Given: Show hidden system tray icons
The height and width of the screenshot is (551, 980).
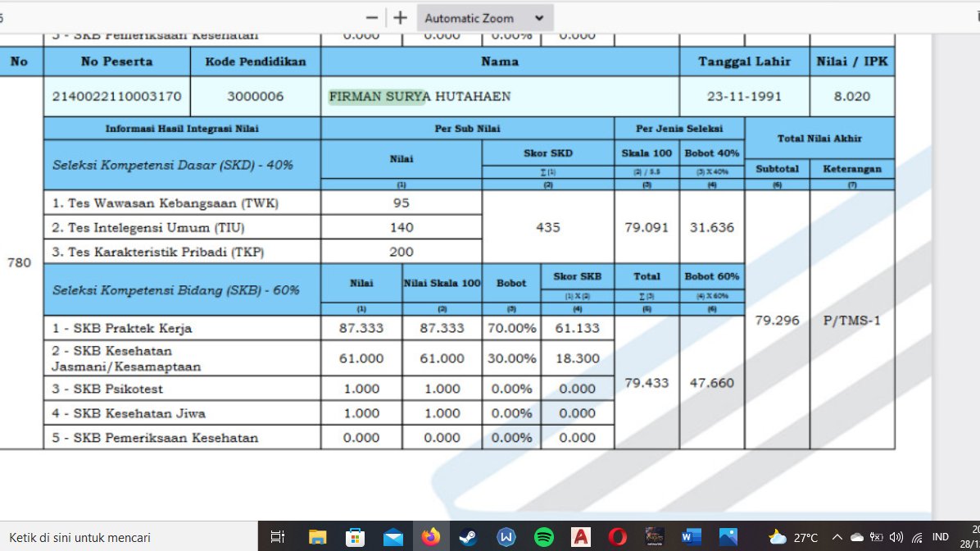Looking at the screenshot, I should point(837,537).
